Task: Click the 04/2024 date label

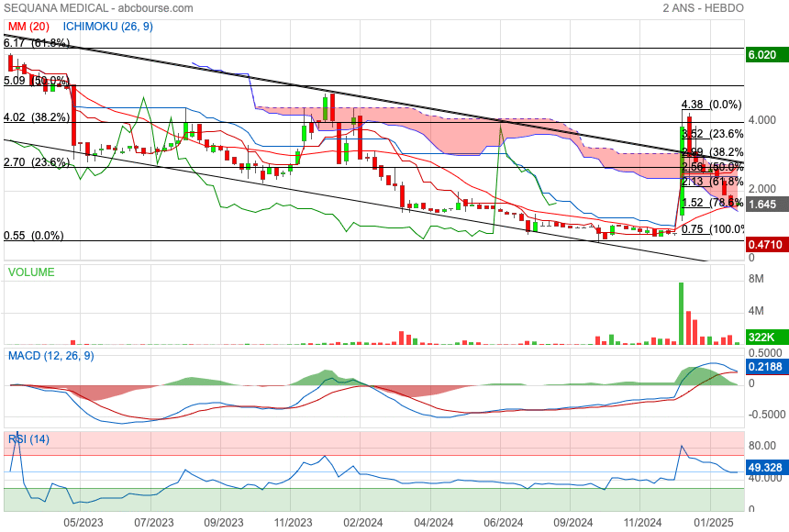Action: point(433,523)
